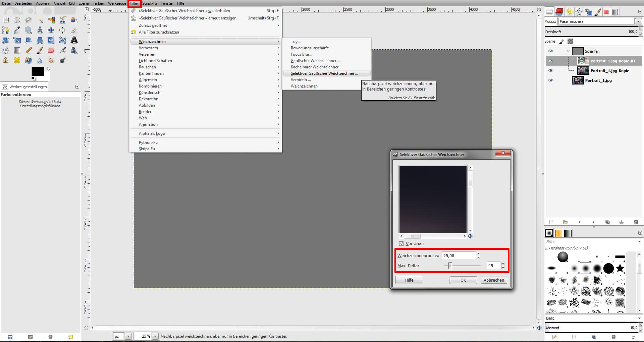Uncheck the Vorschau preview checkbox
644x342 pixels.
click(x=401, y=244)
